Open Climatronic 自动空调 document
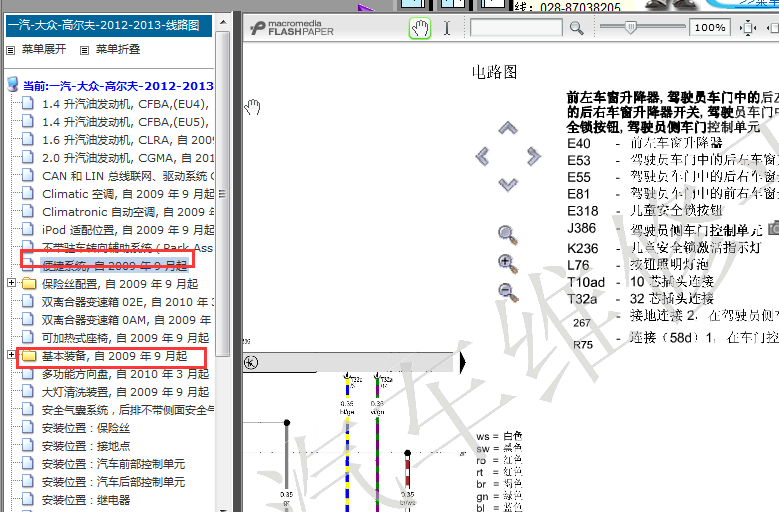Image resolution: width=779 pixels, height=512 pixels. tap(128, 212)
